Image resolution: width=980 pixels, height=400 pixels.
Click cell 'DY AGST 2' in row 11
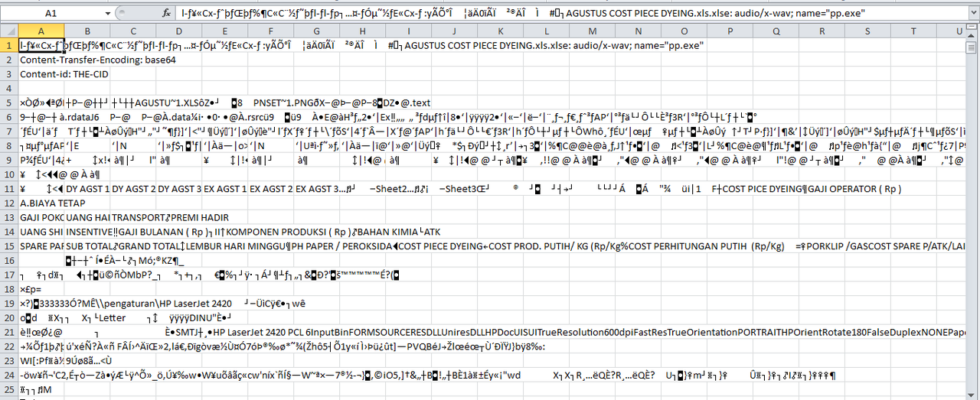point(132,189)
